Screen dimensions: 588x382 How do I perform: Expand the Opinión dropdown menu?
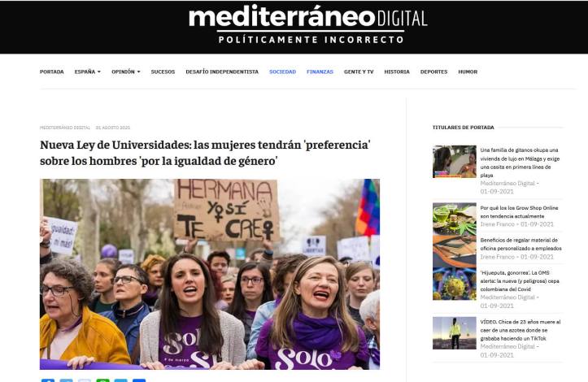click(x=125, y=72)
